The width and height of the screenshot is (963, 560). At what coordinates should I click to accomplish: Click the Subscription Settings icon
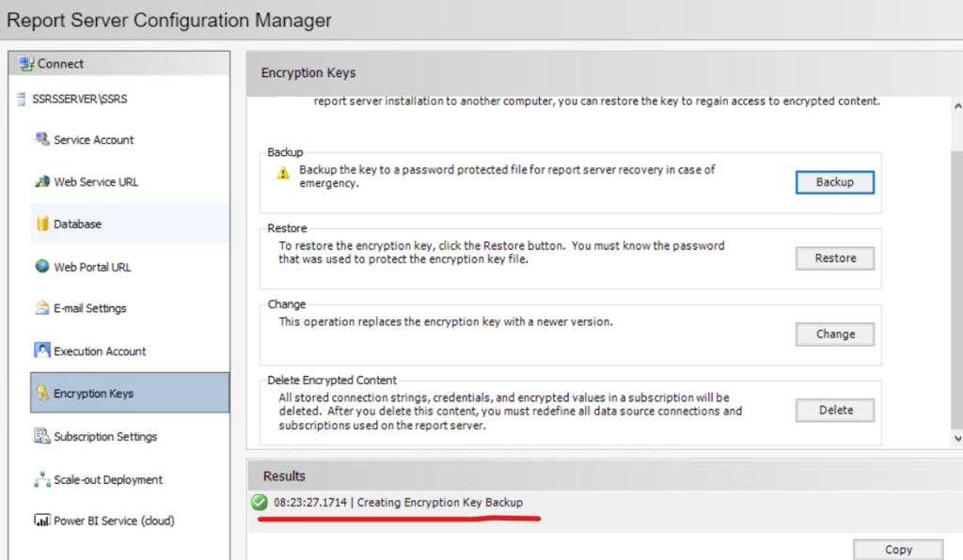click(x=41, y=435)
